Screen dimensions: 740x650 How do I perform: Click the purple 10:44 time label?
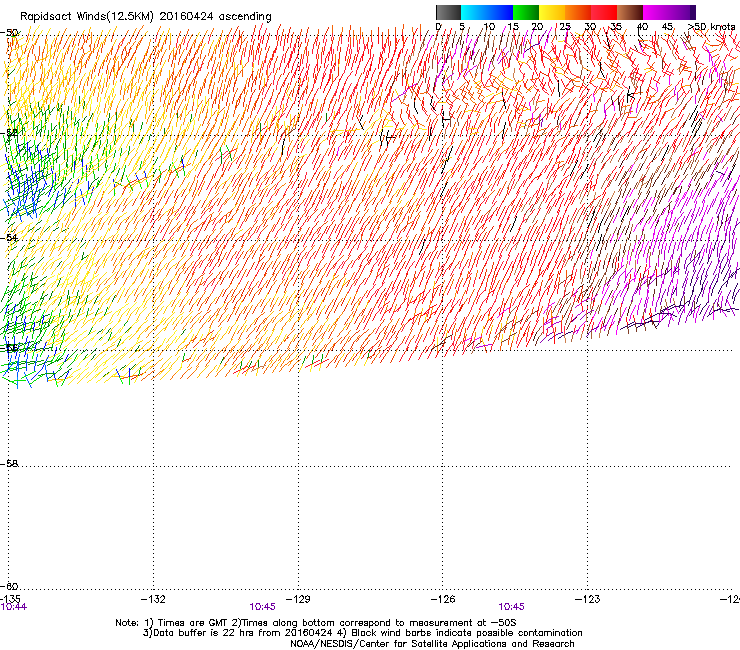point(14,607)
